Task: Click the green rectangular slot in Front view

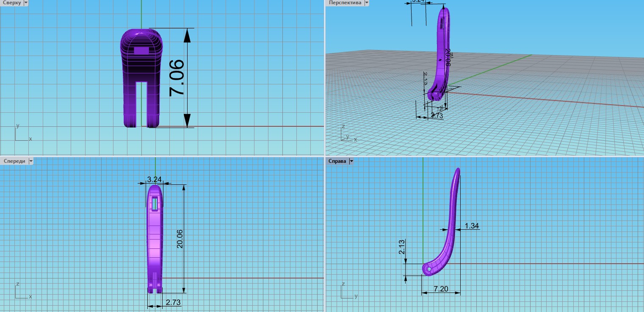Action: click(x=155, y=204)
